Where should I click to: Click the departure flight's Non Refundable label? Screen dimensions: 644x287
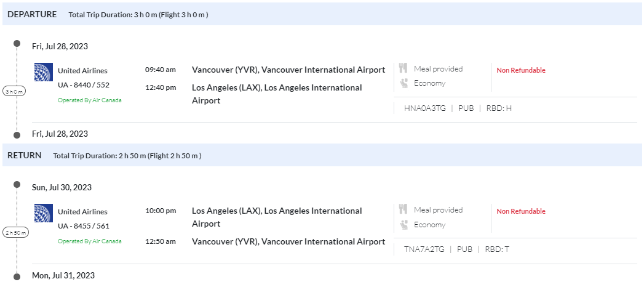click(521, 70)
